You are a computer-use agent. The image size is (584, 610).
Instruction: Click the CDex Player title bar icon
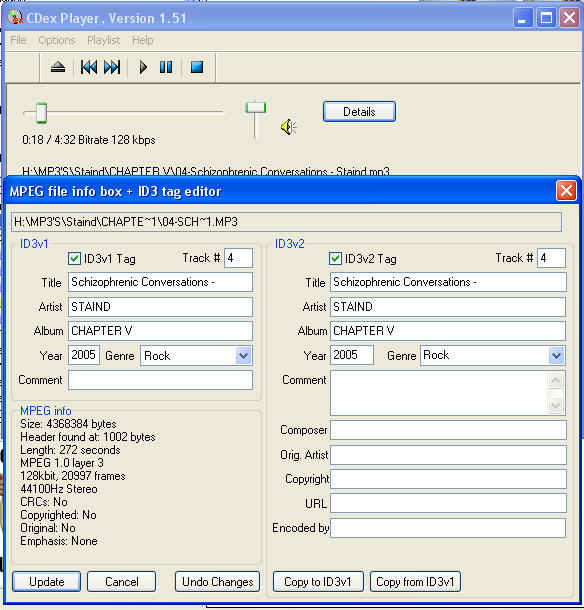15,18
